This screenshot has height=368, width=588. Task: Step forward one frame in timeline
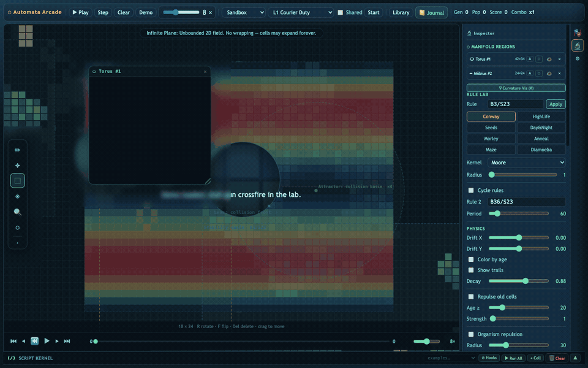[56, 341]
